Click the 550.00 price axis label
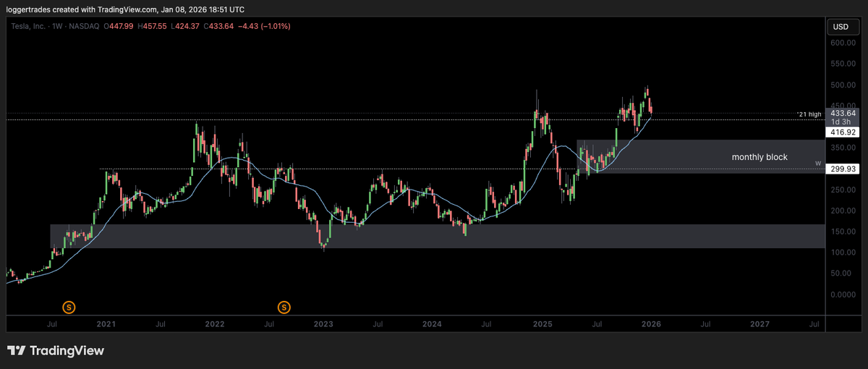 click(843, 64)
